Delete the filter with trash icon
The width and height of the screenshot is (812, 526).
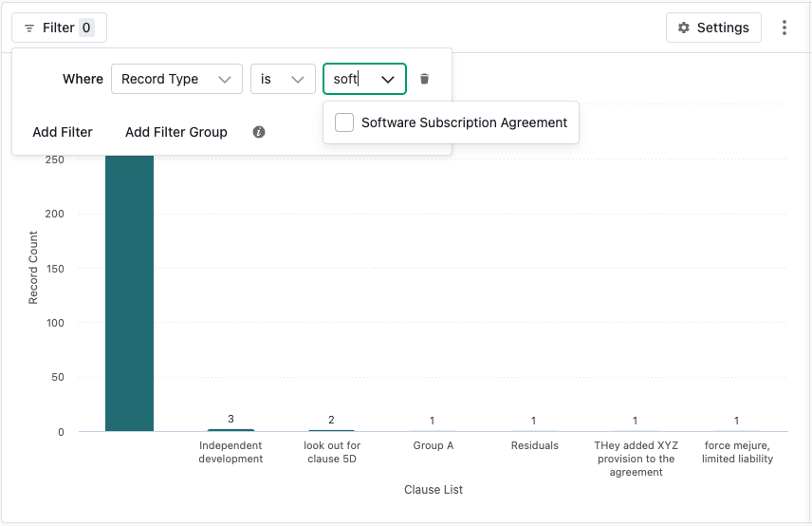[x=425, y=79]
